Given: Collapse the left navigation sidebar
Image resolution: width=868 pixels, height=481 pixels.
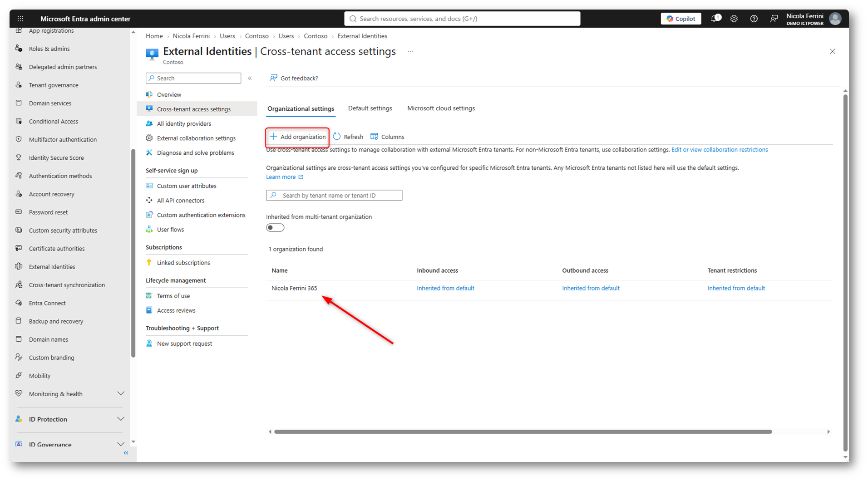Looking at the screenshot, I should click(x=126, y=453).
